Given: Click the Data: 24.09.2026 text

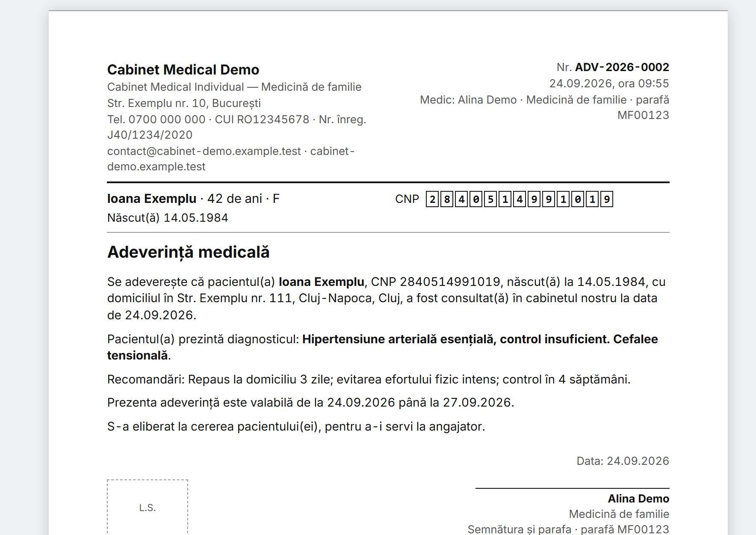Looking at the screenshot, I should click(x=623, y=461).
